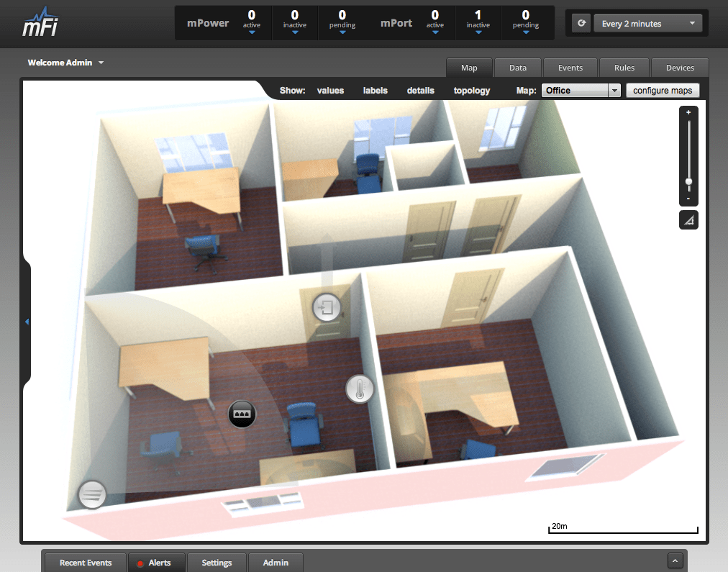Expand the Welcome Admin menu
The width and height of the screenshot is (728, 572).
coord(65,63)
